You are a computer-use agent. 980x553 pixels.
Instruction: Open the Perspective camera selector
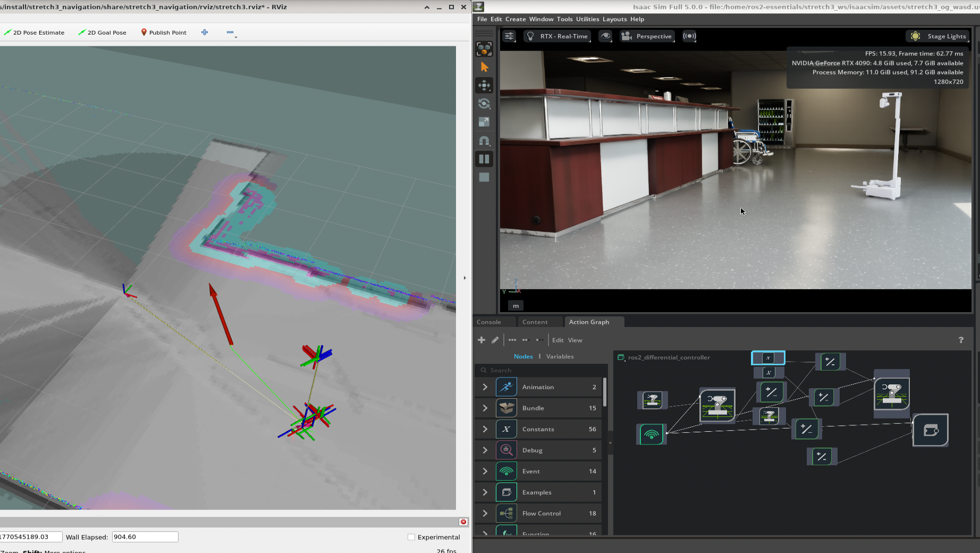click(x=647, y=36)
